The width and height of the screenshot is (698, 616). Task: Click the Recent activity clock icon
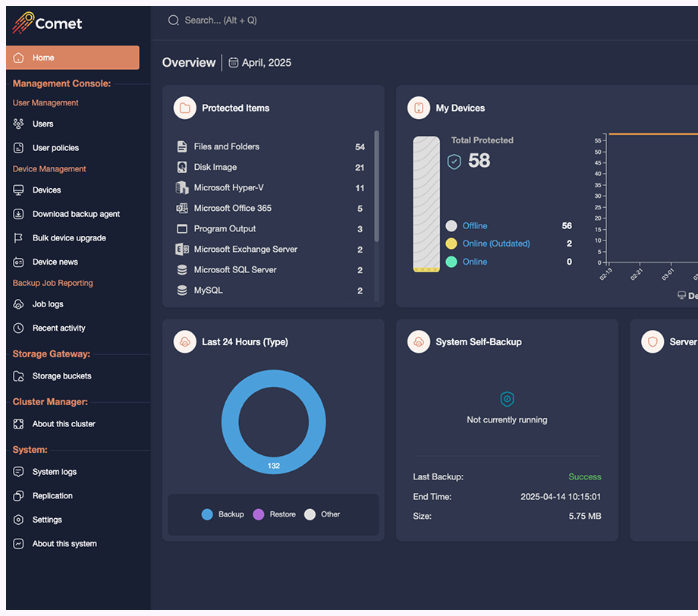click(18, 328)
